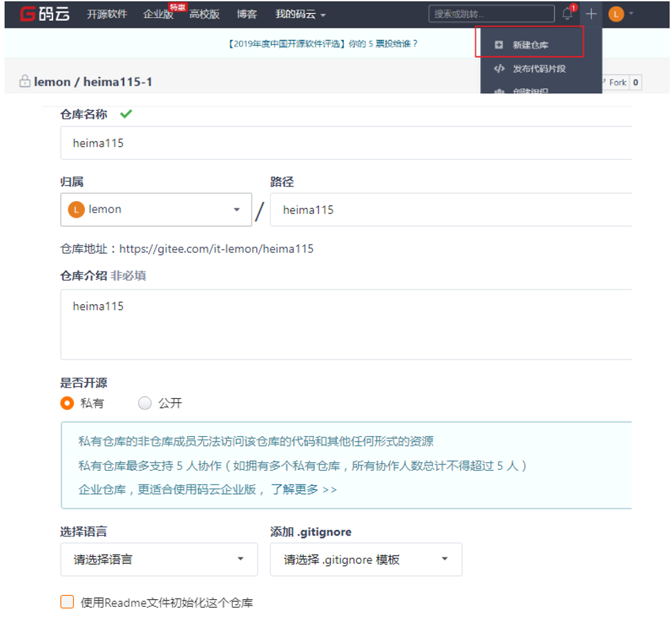Expand the 我的码云 menu

[x=300, y=14]
